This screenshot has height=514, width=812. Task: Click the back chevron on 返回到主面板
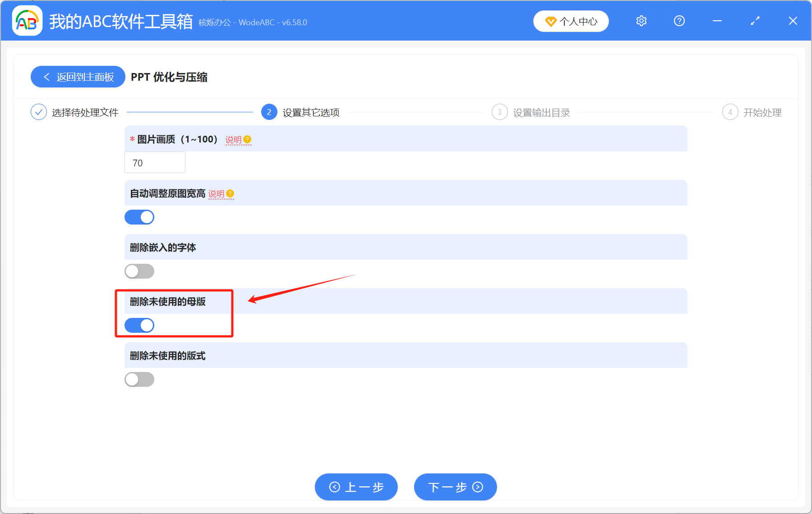point(46,77)
